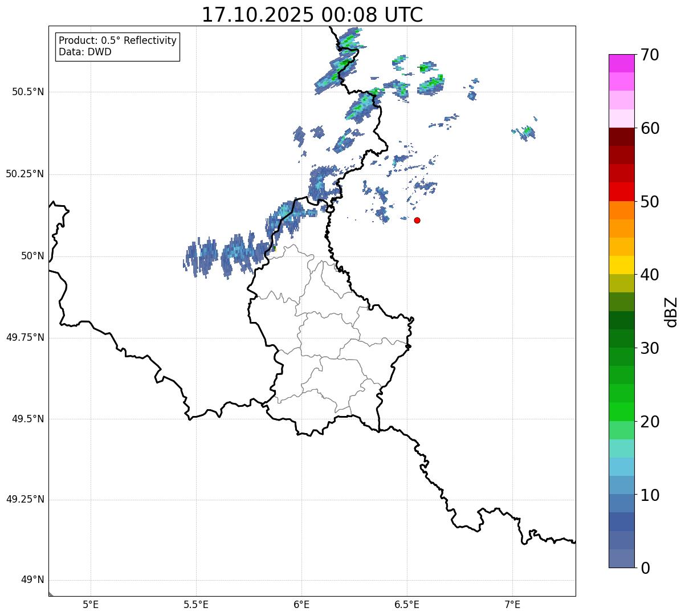This screenshot has width=685, height=616.
Task: Click the colorbar tick label 40
Action: [650, 275]
